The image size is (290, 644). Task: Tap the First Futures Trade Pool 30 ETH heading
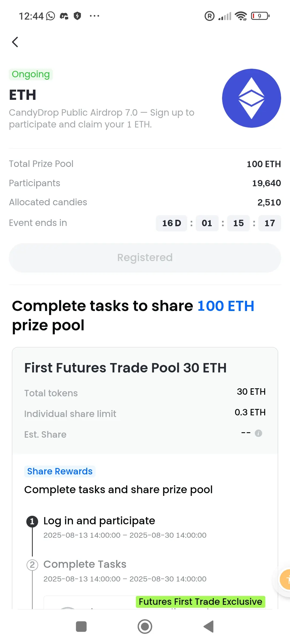pyautogui.click(x=125, y=368)
